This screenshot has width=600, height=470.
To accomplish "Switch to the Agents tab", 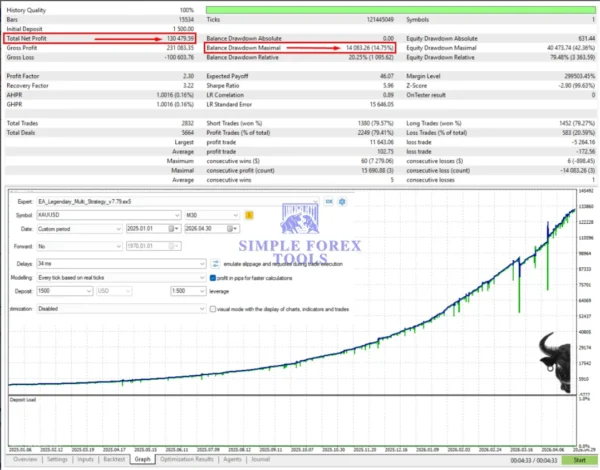I will click(x=232, y=459).
